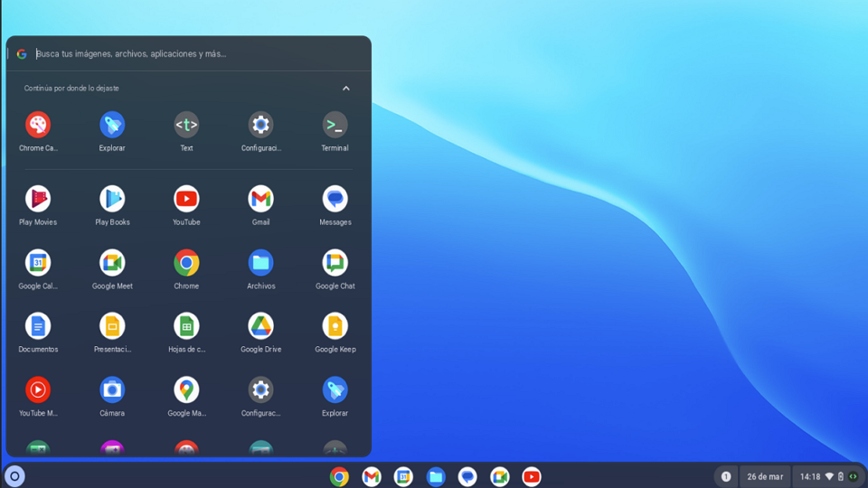Open Documentos app
The height and width of the screenshot is (488, 868).
(x=38, y=326)
